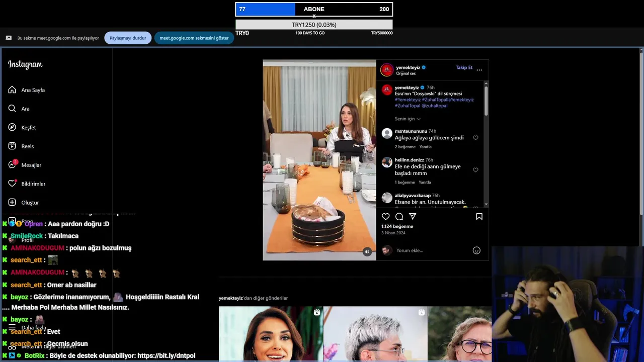
Task: Click yemekteyiz username in post header
Action: pyautogui.click(x=408, y=67)
